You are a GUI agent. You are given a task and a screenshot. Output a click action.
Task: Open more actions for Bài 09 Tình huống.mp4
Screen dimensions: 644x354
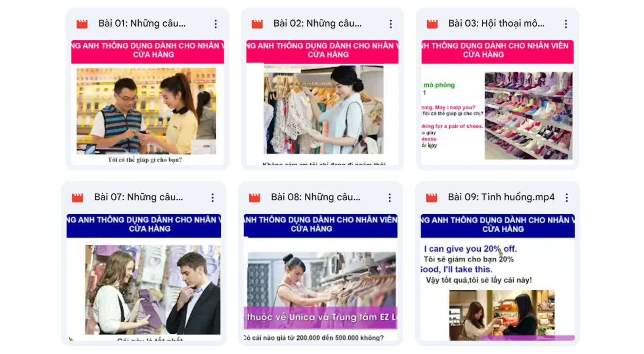point(567,198)
